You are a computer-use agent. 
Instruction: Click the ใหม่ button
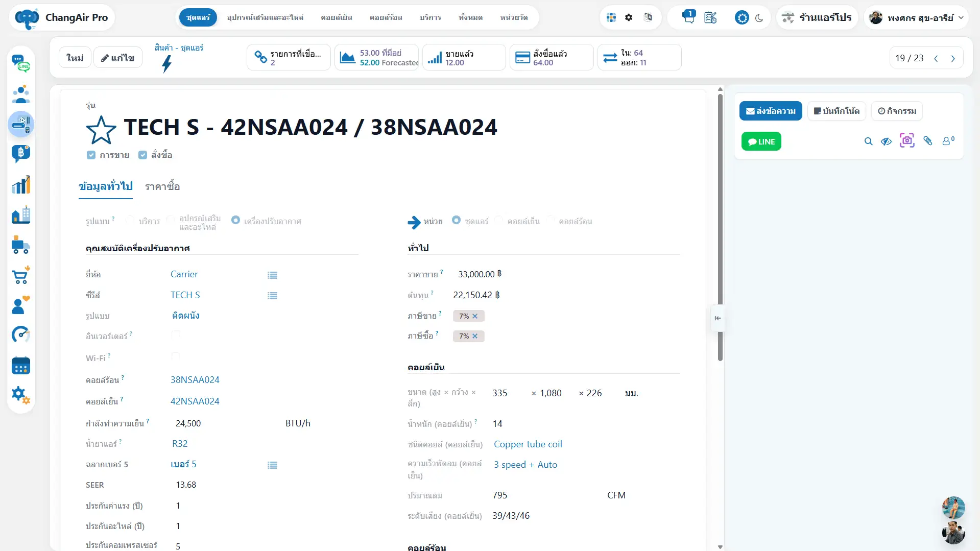point(75,58)
